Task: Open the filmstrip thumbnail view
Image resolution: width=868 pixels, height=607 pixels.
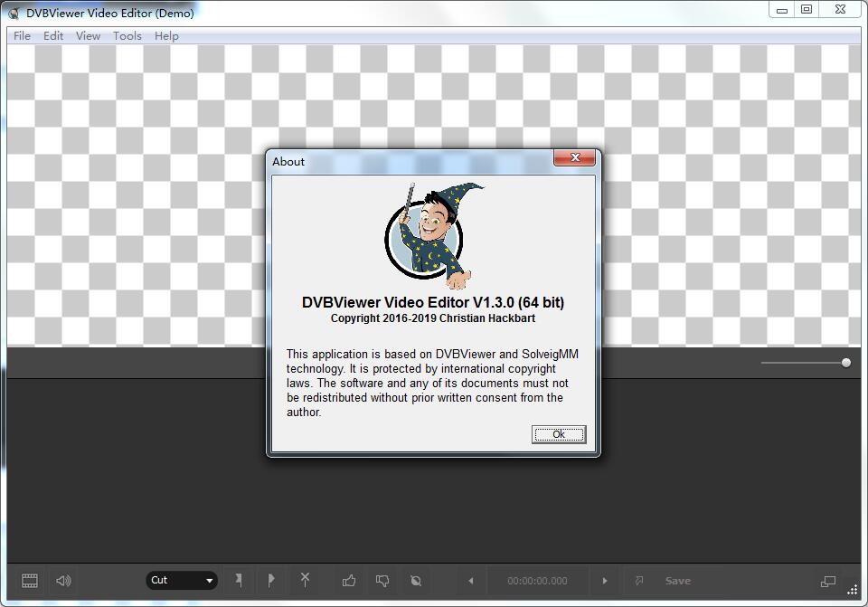Action: (29, 581)
